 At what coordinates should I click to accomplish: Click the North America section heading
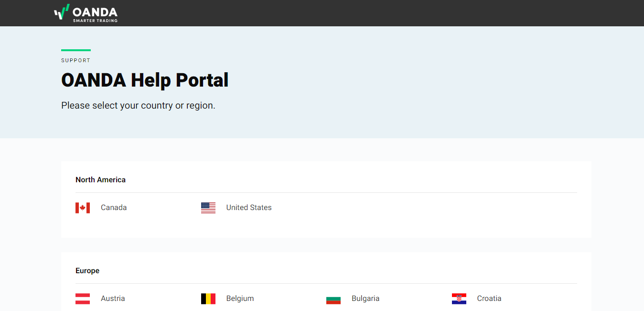click(x=100, y=180)
